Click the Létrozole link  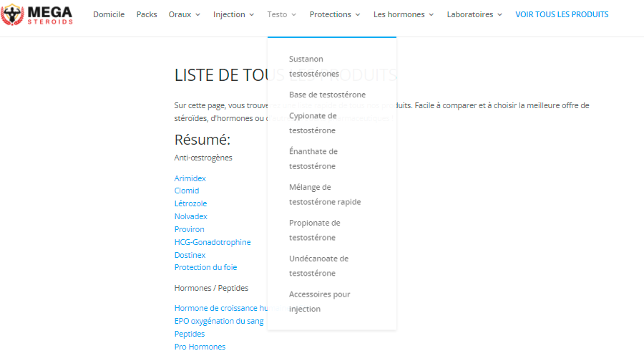click(x=190, y=203)
